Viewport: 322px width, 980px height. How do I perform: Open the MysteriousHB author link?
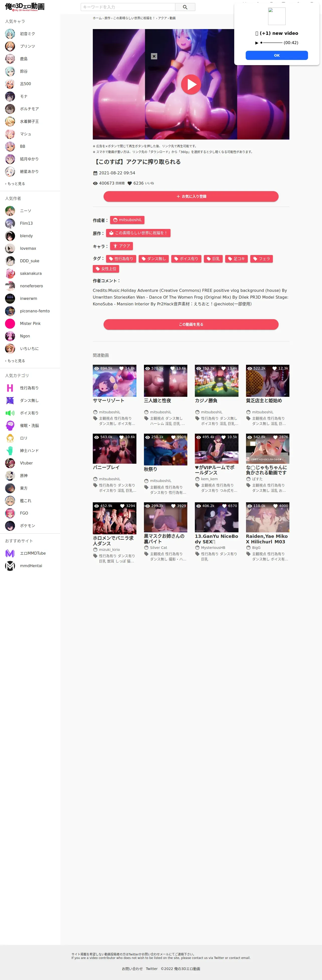[x=213, y=548]
